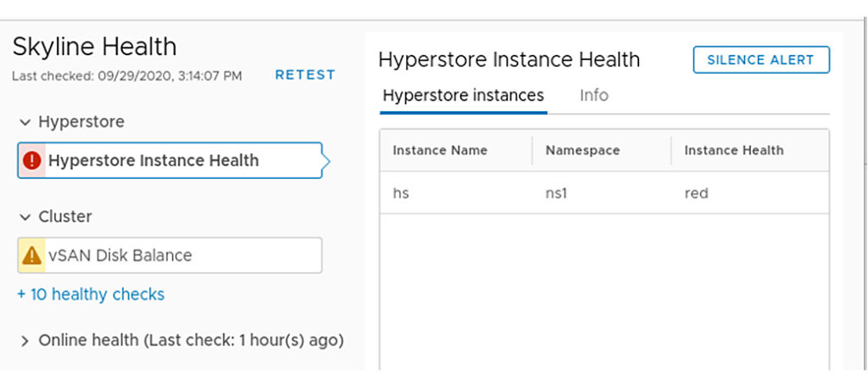The image size is (868, 387).
Task: Collapse the Cluster section chevron
Action: (25, 217)
